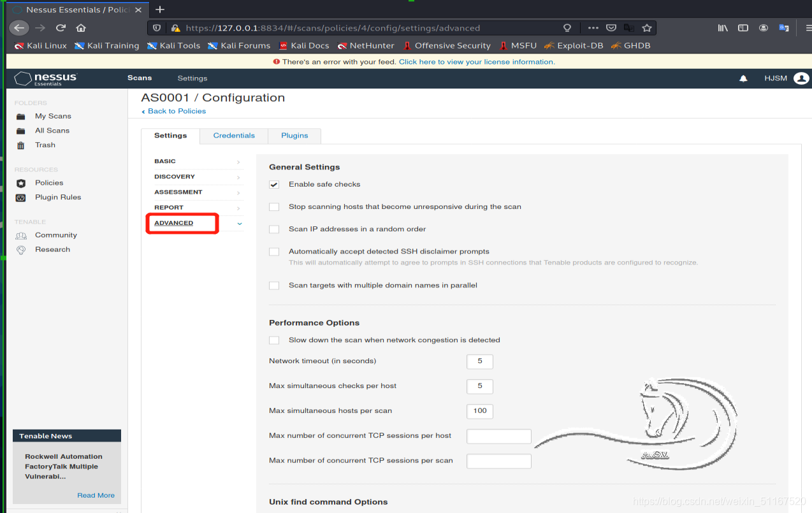
Task: Switch to the Plugins tab
Action: pyautogui.click(x=294, y=136)
